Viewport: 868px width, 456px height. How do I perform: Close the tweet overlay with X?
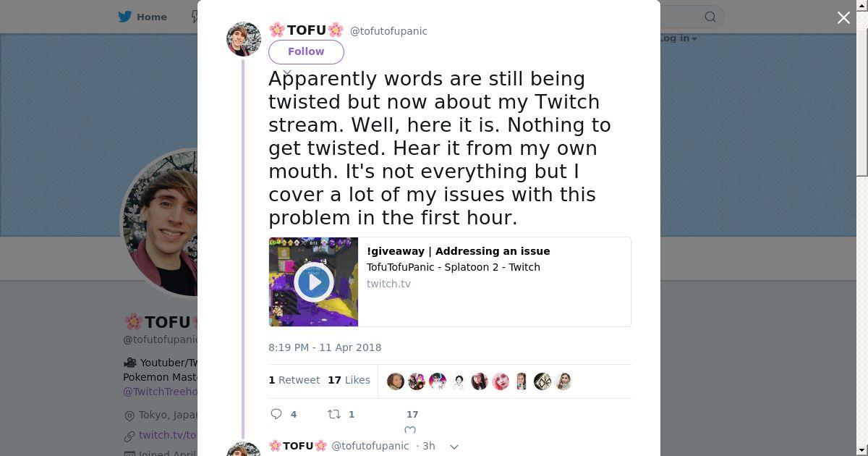pos(843,18)
